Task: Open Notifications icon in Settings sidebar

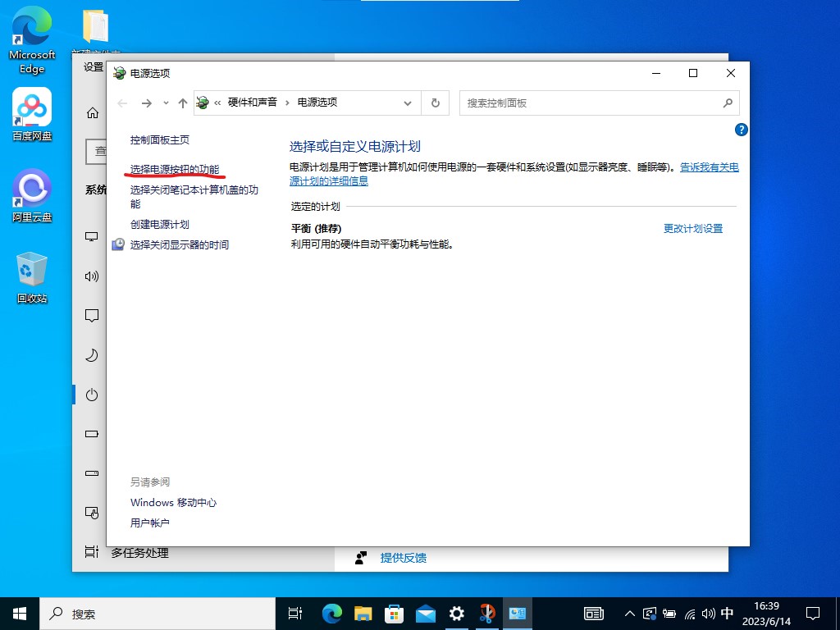Action: point(92,316)
